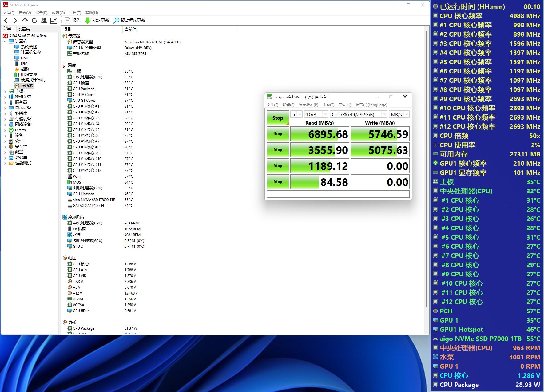Click the refresh icon in AIDA64 toolbar
The width and height of the screenshot is (544, 392).
click(34, 21)
